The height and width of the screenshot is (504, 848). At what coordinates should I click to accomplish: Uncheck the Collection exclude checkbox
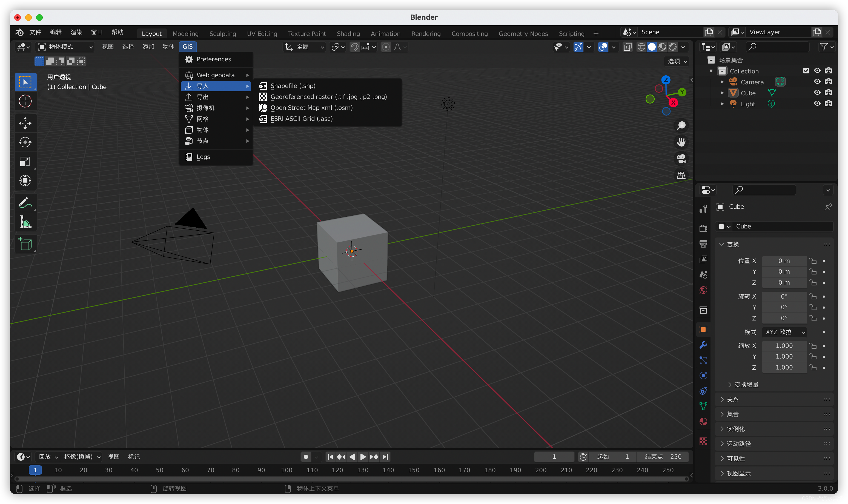coord(806,71)
